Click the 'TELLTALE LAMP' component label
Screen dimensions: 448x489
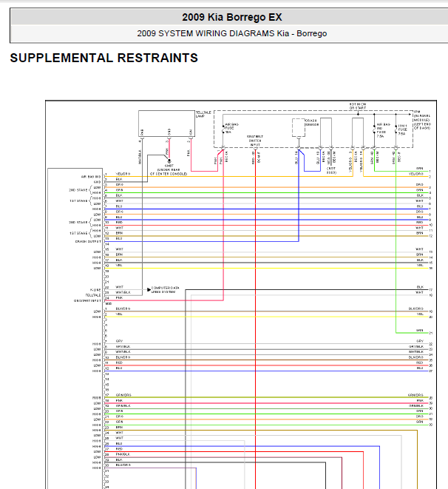pyautogui.click(x=203, y=114)
